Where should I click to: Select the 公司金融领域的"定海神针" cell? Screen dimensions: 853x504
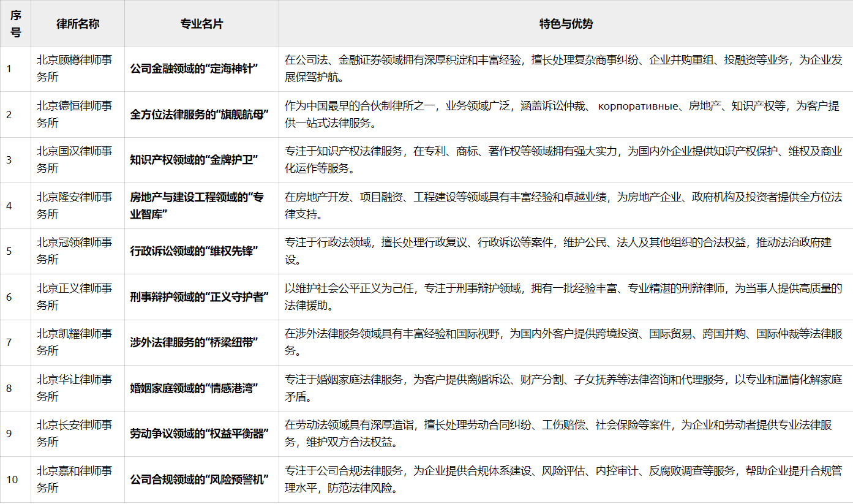tap(202, 69)
